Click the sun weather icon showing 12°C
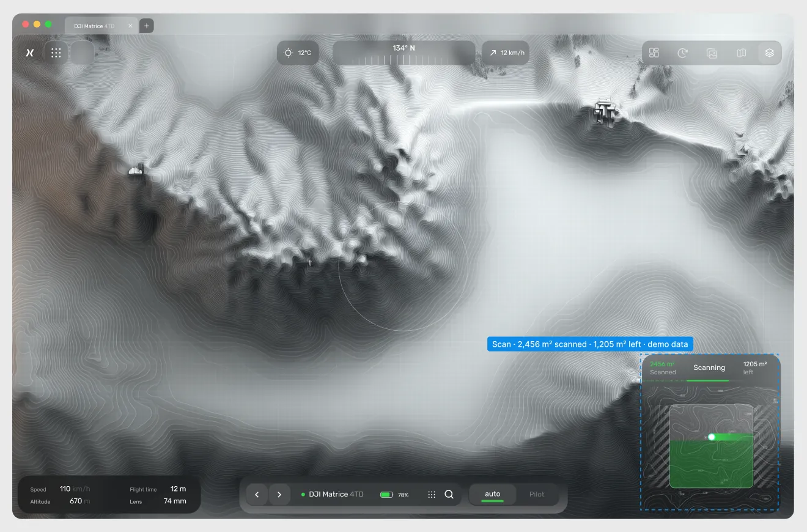The height and width of the screenshot is (532, 807). coord(288,53)
